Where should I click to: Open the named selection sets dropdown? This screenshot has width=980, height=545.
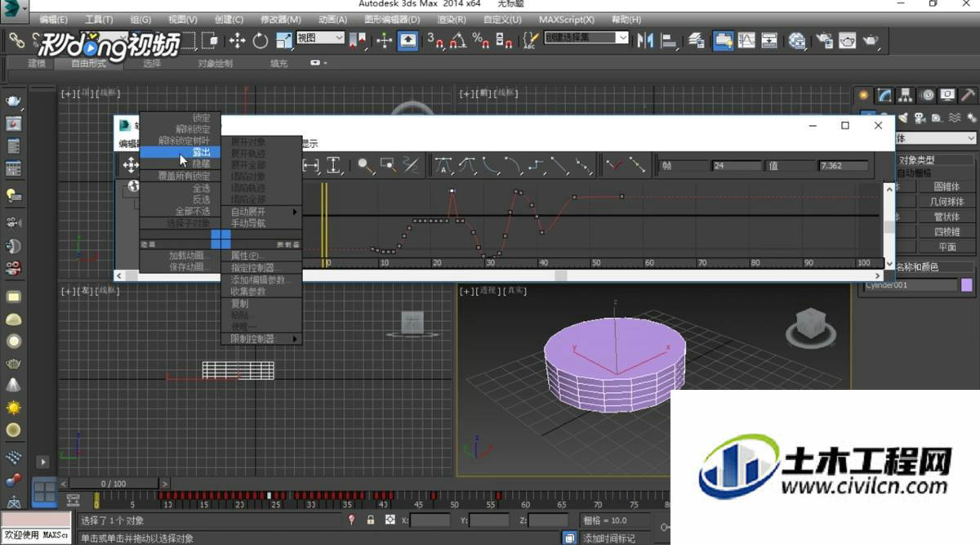586,38
